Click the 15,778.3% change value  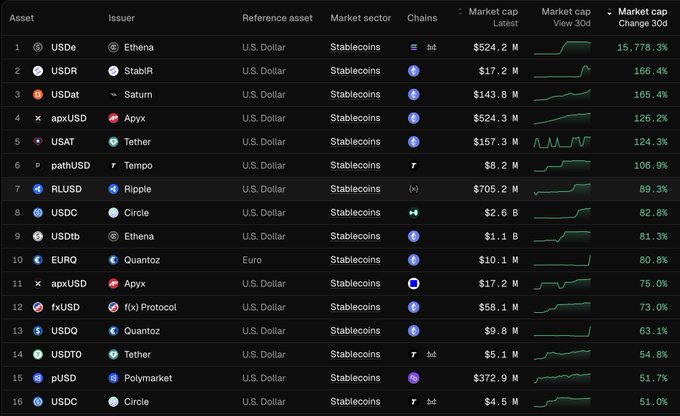click(642, 47)
